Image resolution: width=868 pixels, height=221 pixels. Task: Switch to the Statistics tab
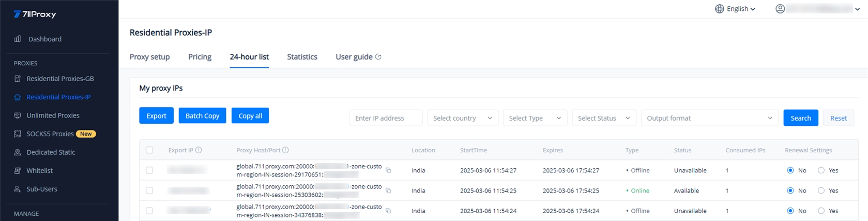[x=302, y=57]
